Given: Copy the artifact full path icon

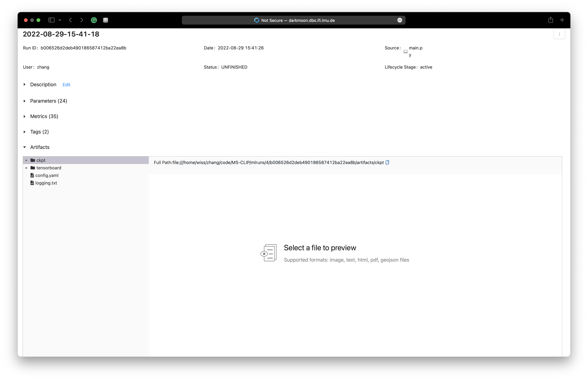Looking at the screenshot, I should click(x=387, y=162).
